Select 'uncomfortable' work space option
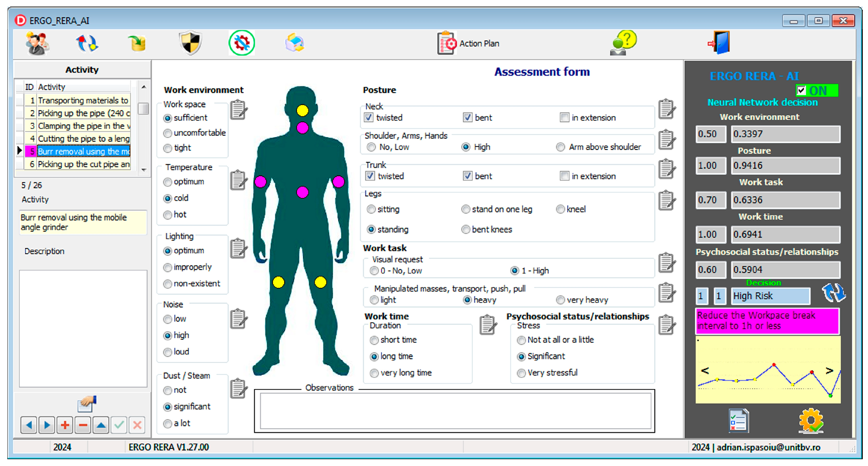Image resolution: width=868 pixels, height=466 pixels. click(167, 133)
